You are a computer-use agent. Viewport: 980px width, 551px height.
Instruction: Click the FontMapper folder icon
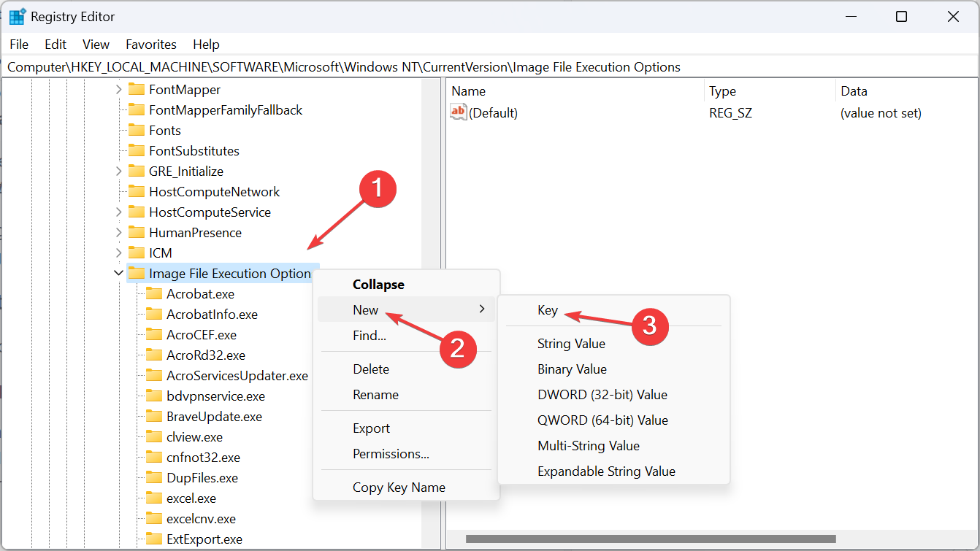[x=136, y=90]
